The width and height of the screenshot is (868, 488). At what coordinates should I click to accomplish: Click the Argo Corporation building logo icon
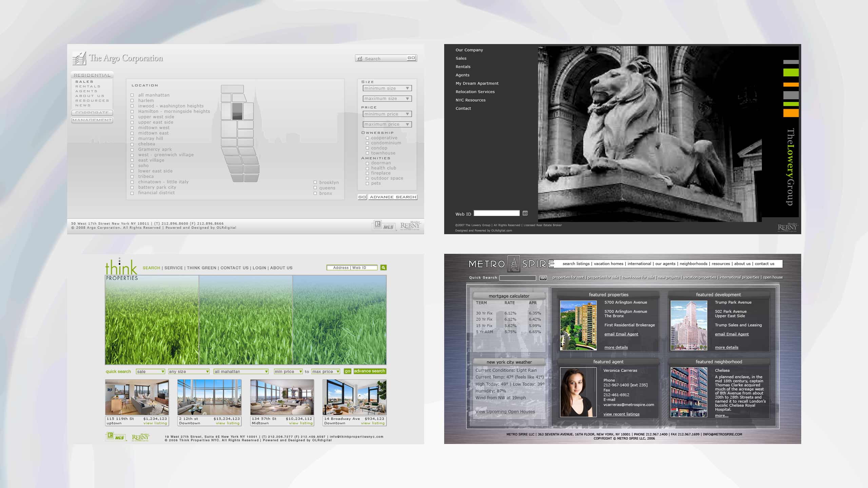tap(79, 59)
